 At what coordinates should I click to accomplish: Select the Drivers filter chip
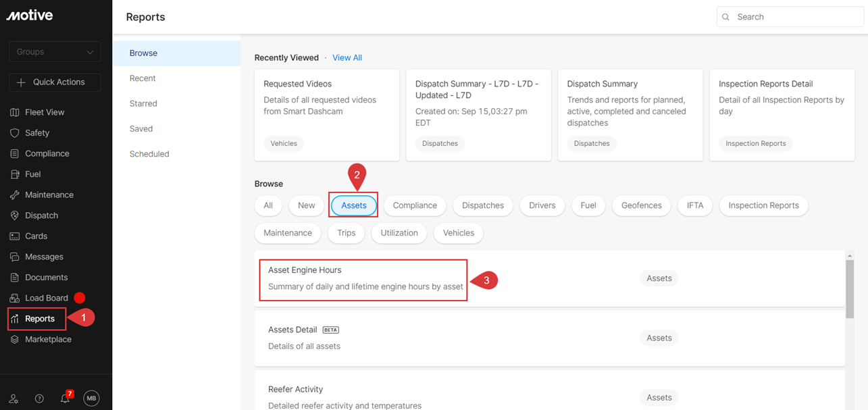(x=542, y=205)
